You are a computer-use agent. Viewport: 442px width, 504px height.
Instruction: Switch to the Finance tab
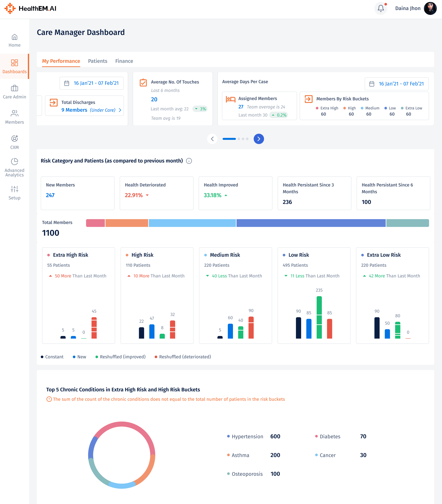124,61
